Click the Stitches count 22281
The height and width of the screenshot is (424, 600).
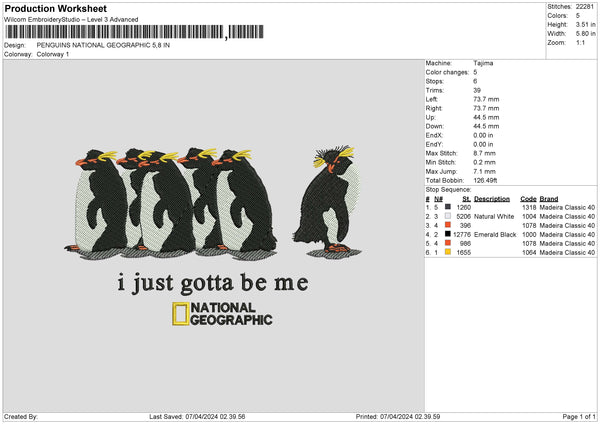point(587,7)
